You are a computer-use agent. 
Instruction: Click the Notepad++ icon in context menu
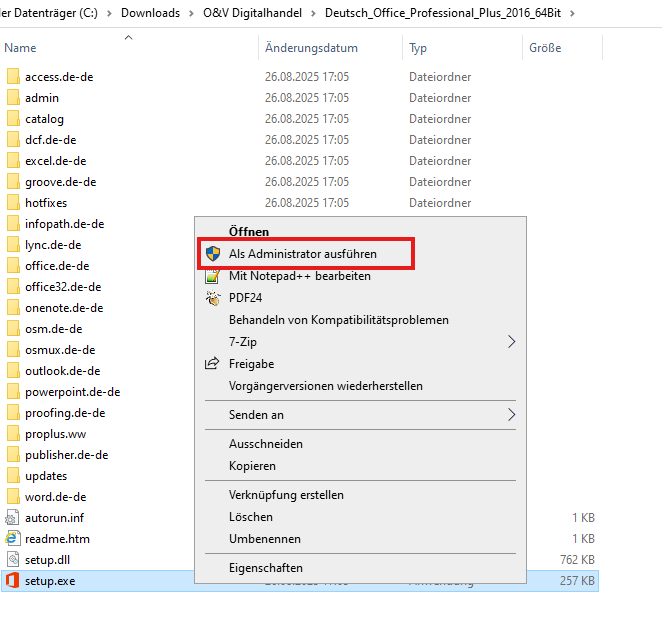212,276
